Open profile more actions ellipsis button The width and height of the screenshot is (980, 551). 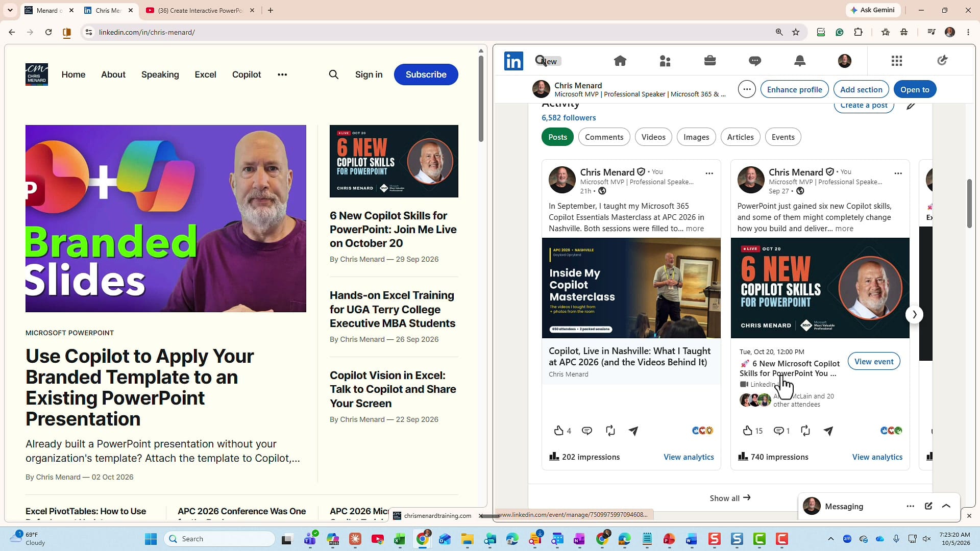click(747, 89)
